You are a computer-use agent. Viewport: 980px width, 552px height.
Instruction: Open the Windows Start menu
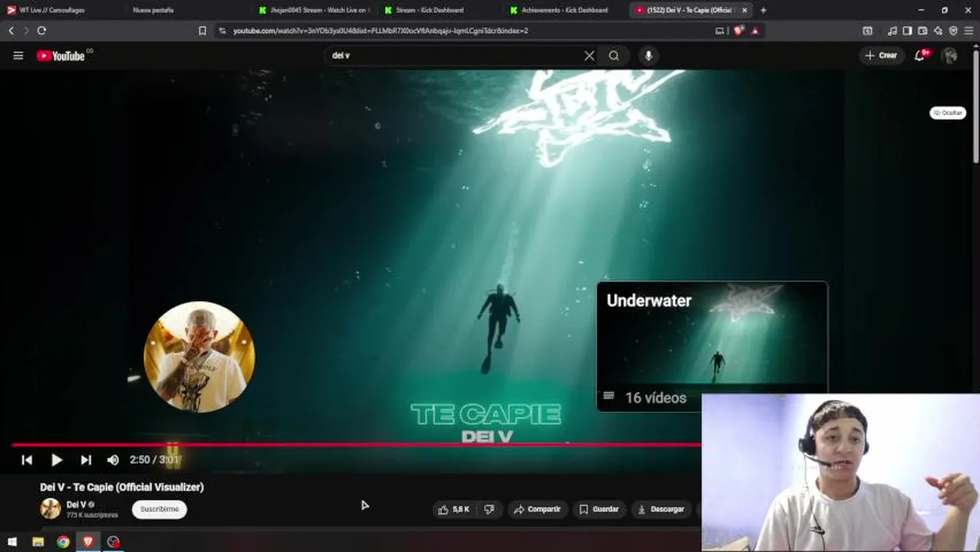pyautogui.click(x=12, y=542)
